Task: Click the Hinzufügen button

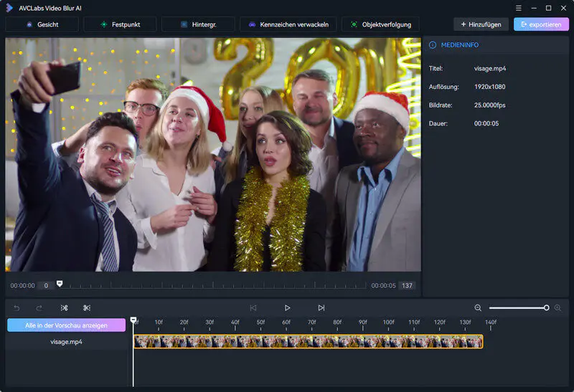Action: point(481,24)
